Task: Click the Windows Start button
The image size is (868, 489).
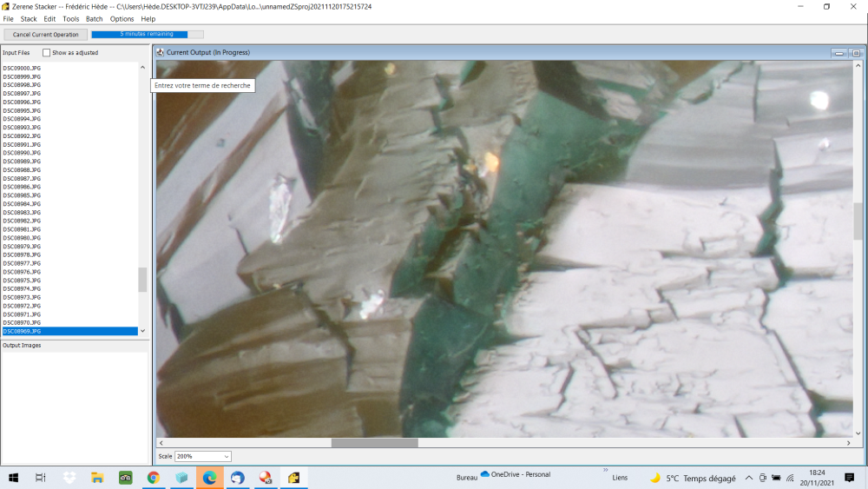Action: (x=14, y=478)
